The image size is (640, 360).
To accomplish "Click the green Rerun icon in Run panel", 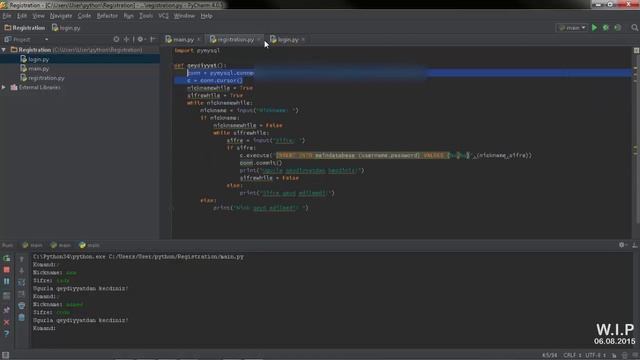I will [x=7, y=258].
